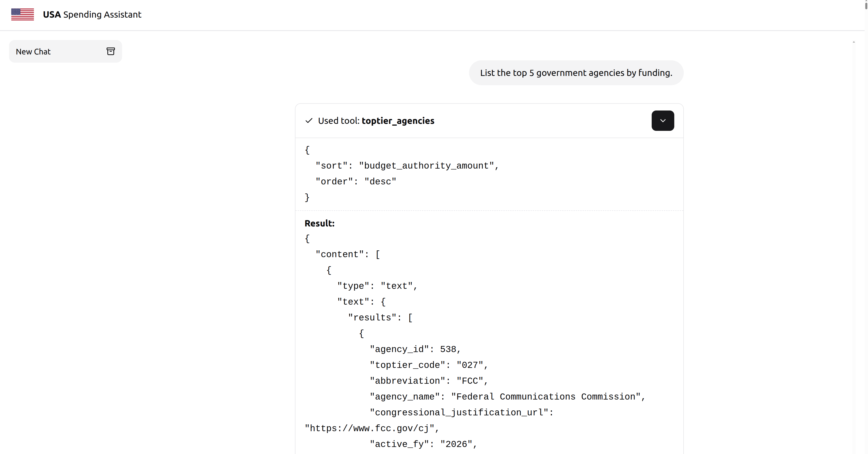Viewport: 868px width, 454px height.
Task: Click the "congressional_justification_url": key line
Action: click(462, 413)
